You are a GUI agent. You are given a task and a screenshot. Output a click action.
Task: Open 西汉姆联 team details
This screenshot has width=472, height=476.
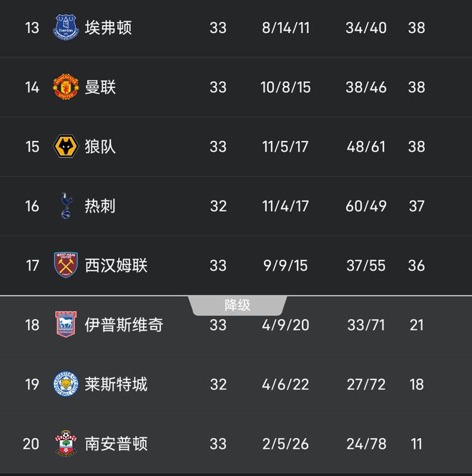click(x=116, y=266)
